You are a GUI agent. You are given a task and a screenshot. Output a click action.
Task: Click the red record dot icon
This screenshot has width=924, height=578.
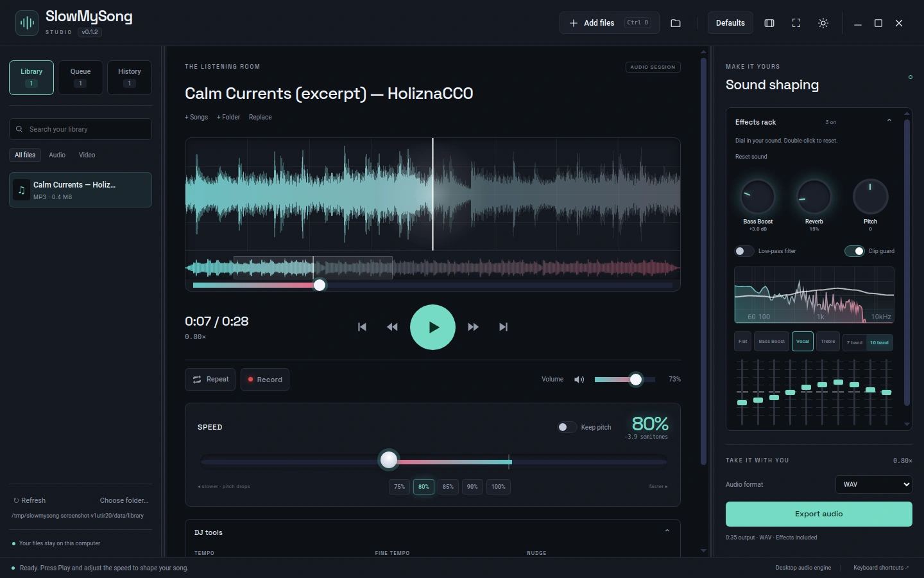(x=250, y=380)
